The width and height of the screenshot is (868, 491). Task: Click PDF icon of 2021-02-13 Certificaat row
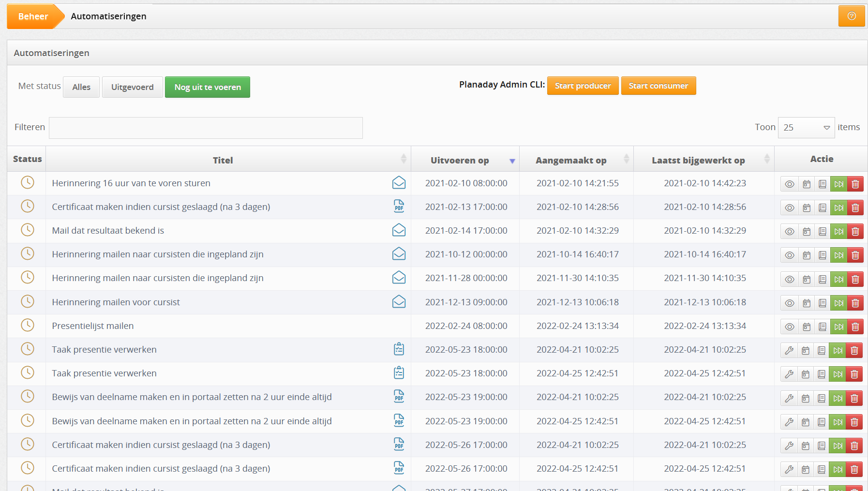pyautogui.click(x=399, y=207)
